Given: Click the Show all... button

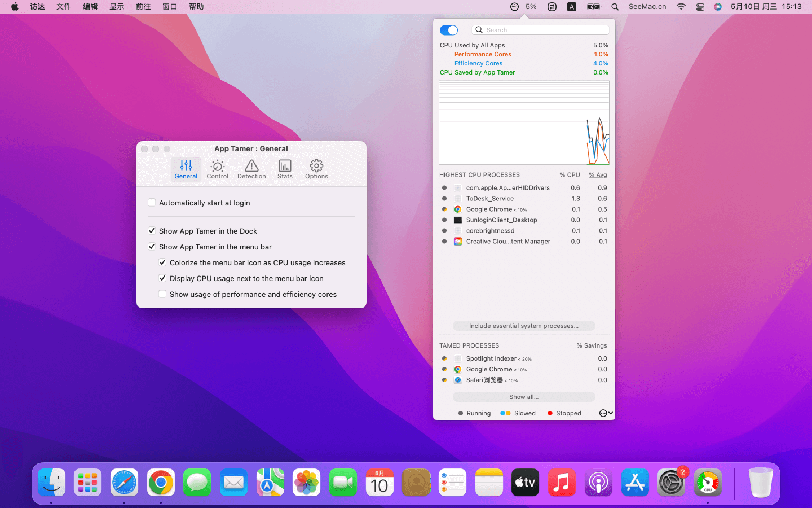Looking at the screenshot, I should [524, 397].
